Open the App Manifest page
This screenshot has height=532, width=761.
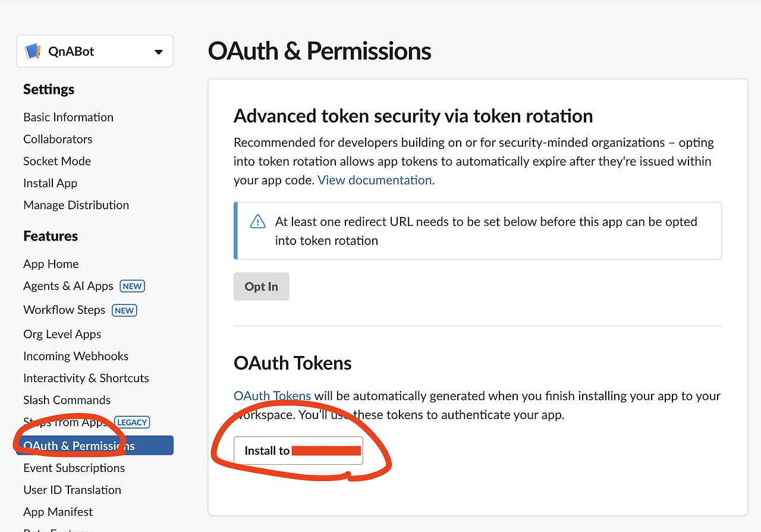point(58,512)
